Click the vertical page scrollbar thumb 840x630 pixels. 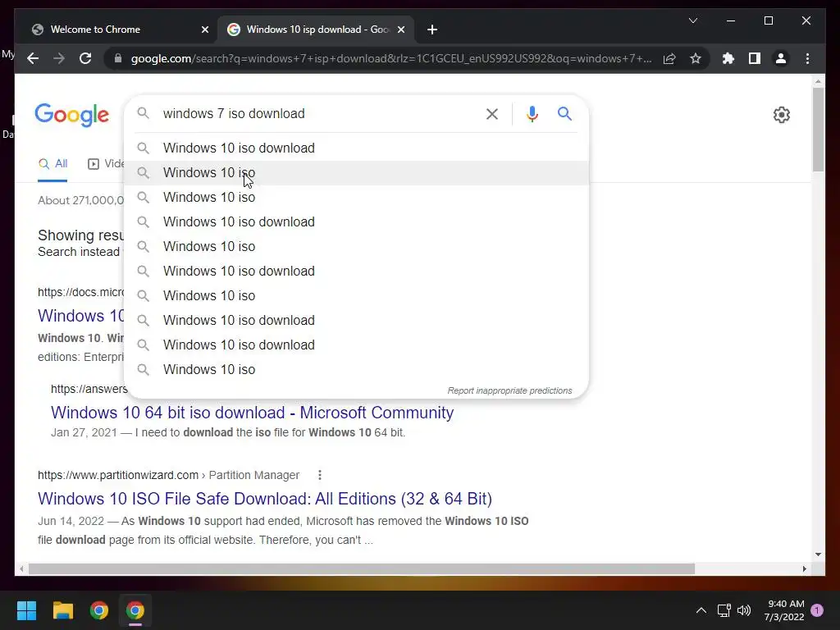[818, 129]
